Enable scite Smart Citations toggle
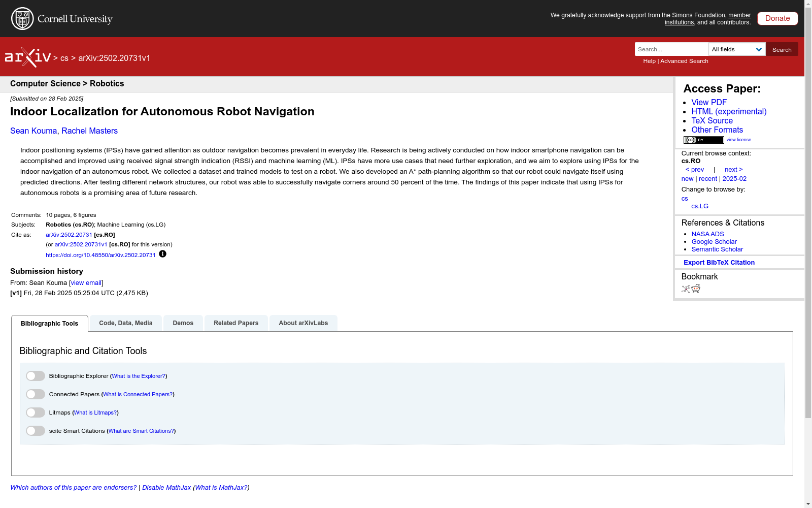This screenshot has width=812, height=508. [x=36, y=431]
